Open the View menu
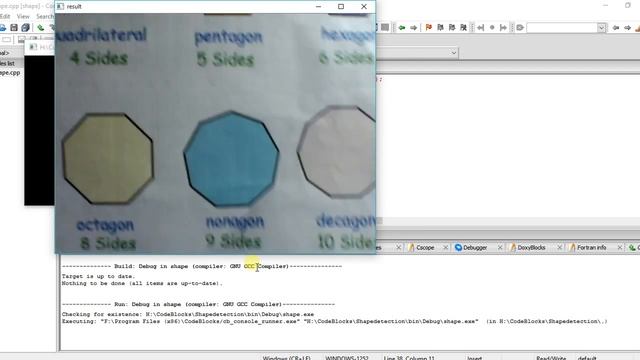Screen dimensions: 640x360 [x=23, y=16]
